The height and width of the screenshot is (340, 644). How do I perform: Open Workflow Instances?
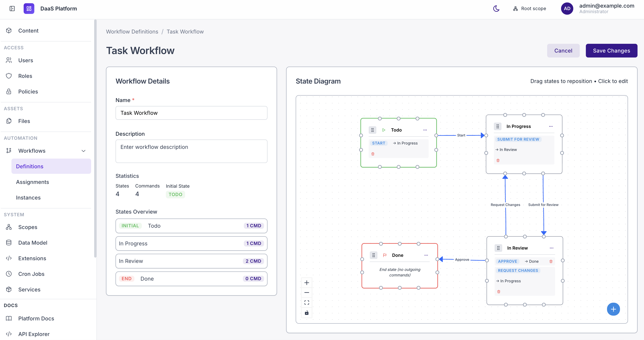(x=51, y=197)
